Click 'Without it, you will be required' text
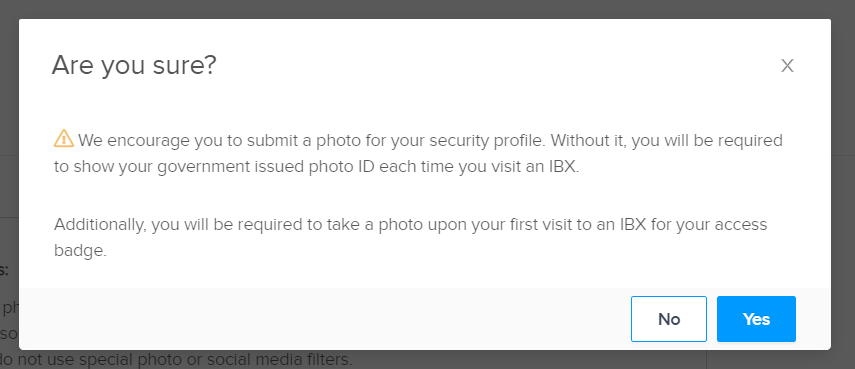The width and height of the screenshot is (855, 369). [x=666, y=140]
